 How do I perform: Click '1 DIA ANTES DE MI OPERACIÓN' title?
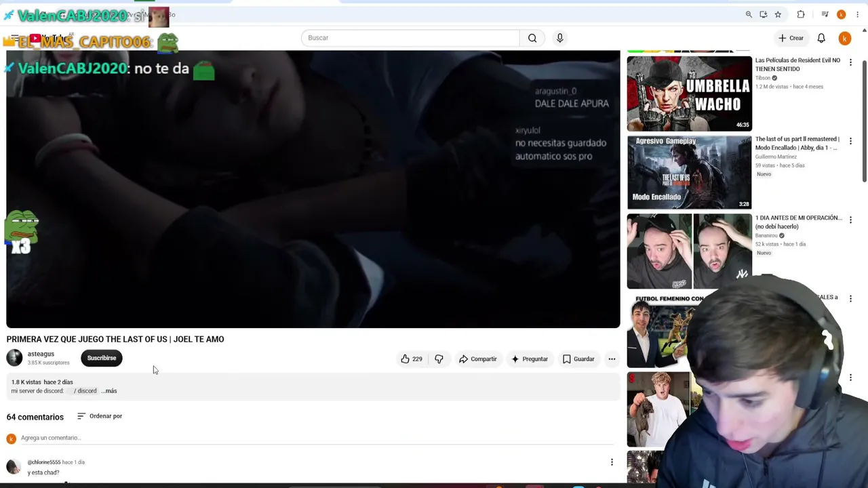pyautogui.click(x=798, y=222)
